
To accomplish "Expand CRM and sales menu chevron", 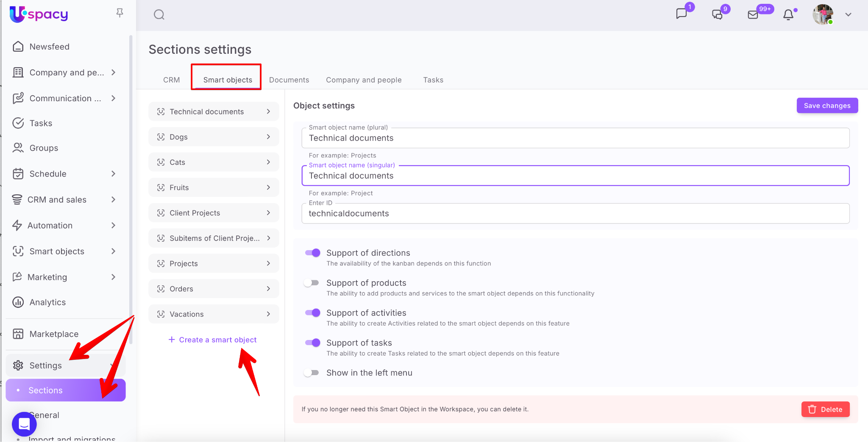I will tap(113, 200).
